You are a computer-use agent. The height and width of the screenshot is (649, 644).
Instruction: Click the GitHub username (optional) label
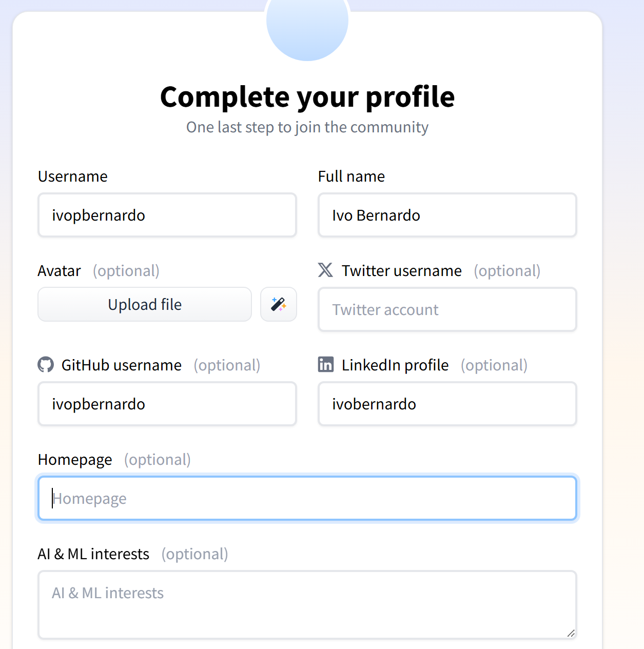[122, 365]
